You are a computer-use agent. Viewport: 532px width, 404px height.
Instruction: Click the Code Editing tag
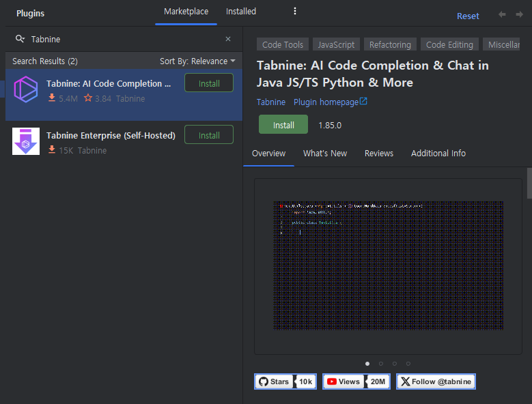(449, 44)
